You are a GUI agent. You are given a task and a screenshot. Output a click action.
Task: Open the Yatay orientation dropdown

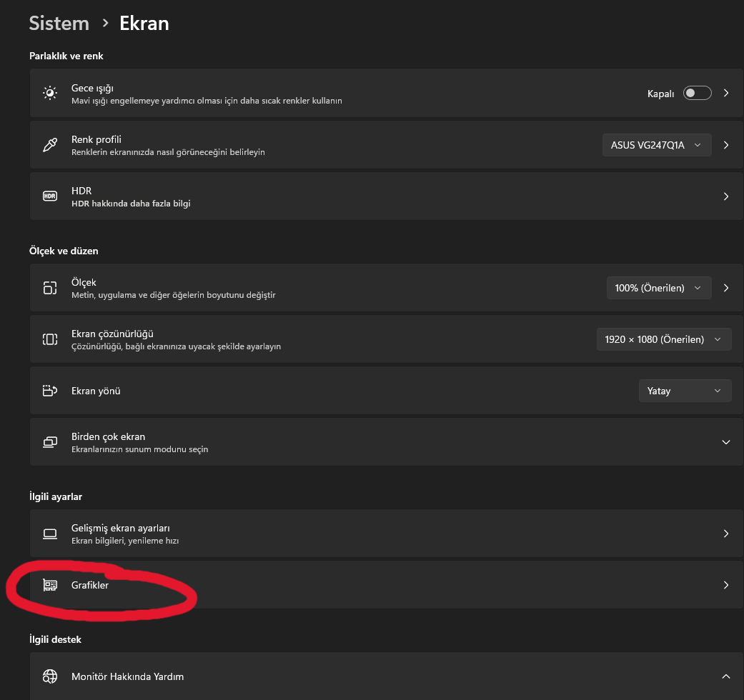[x=685, y=391]
